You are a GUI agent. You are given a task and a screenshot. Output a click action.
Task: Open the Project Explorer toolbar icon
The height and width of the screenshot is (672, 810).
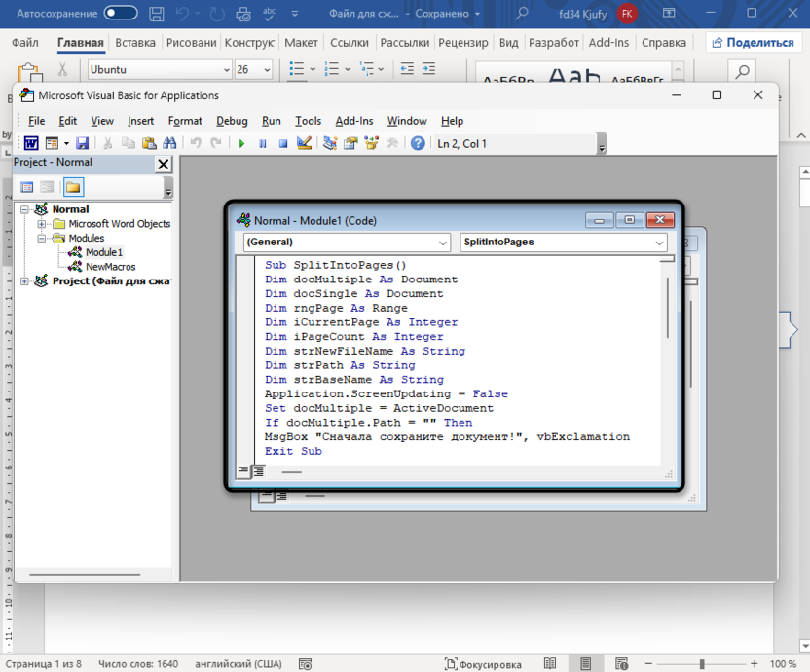coord(330,143)
